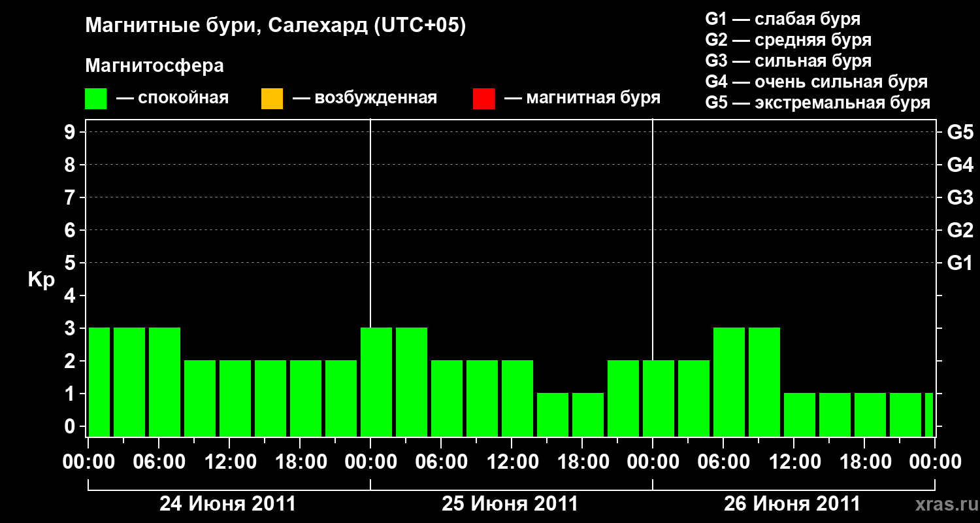The height and width of the screenshot is (523, 980).
Task: Click the '0' value on Kp axis
Action: pos(71,426)
